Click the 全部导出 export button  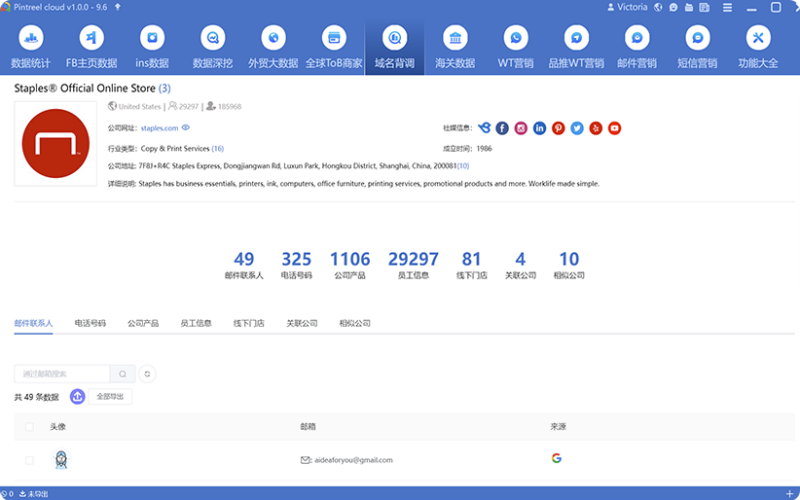[109, 397]
